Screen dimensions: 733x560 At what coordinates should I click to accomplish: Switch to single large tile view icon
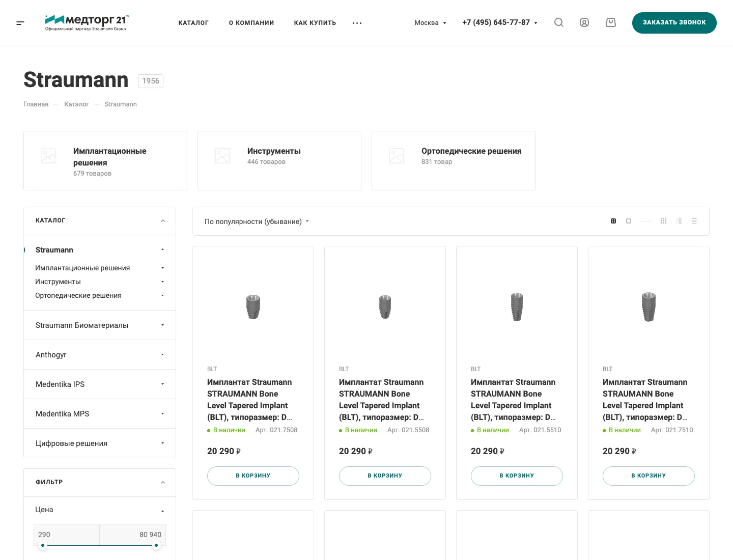tap(629, 221)
